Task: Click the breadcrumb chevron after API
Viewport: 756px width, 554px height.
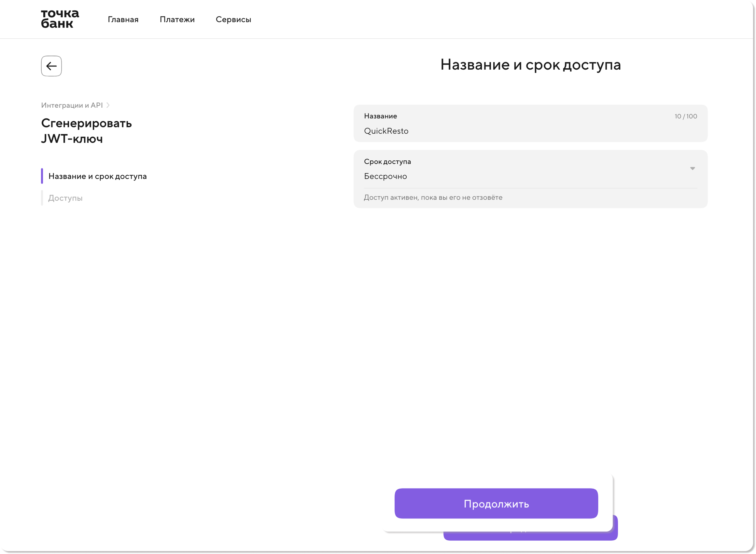Action: coord(108,105)
